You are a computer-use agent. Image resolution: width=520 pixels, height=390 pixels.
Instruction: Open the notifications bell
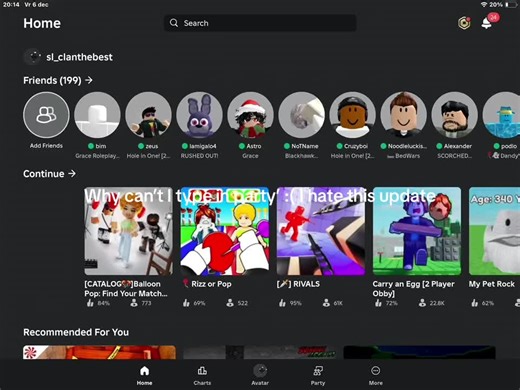pos(487,23)
